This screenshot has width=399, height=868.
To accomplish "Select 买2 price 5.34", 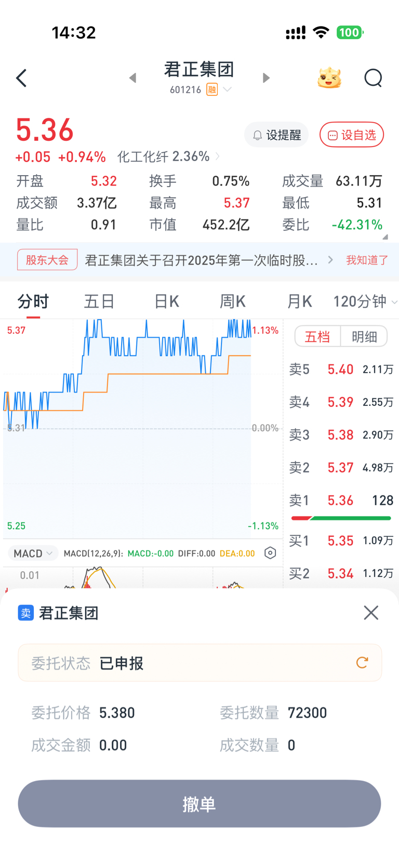I will click(340, 574).
